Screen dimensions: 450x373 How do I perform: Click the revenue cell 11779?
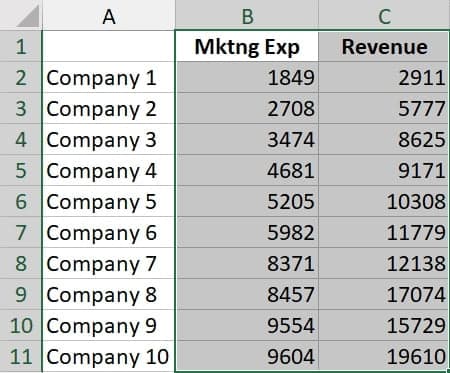pyautogui.click(x=384, y=232)
